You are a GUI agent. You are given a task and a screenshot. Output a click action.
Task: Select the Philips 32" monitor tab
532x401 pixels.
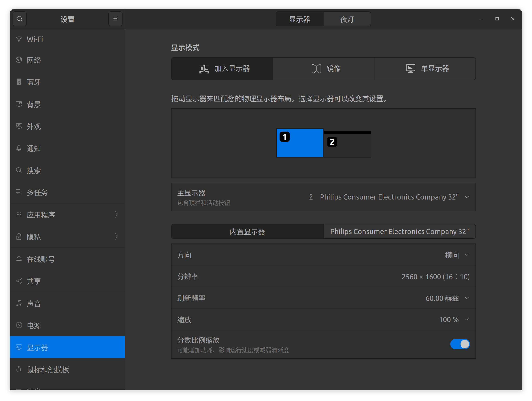click(x=399, y=231)
